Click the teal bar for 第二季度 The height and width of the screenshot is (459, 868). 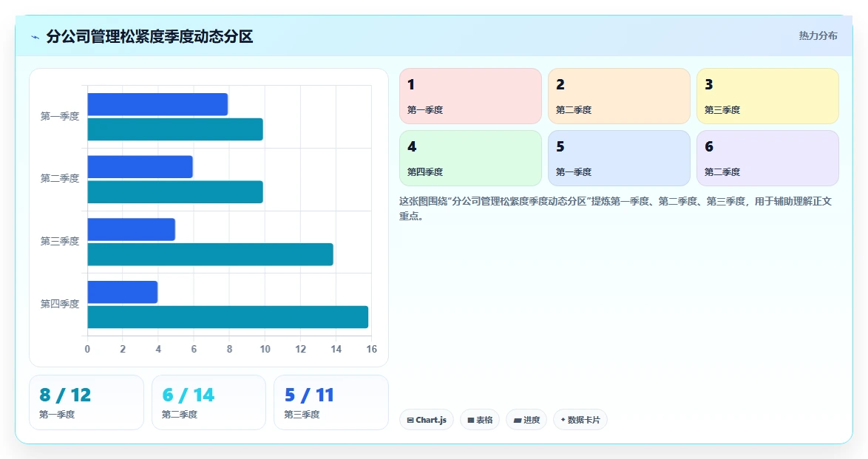coord(175,192)
